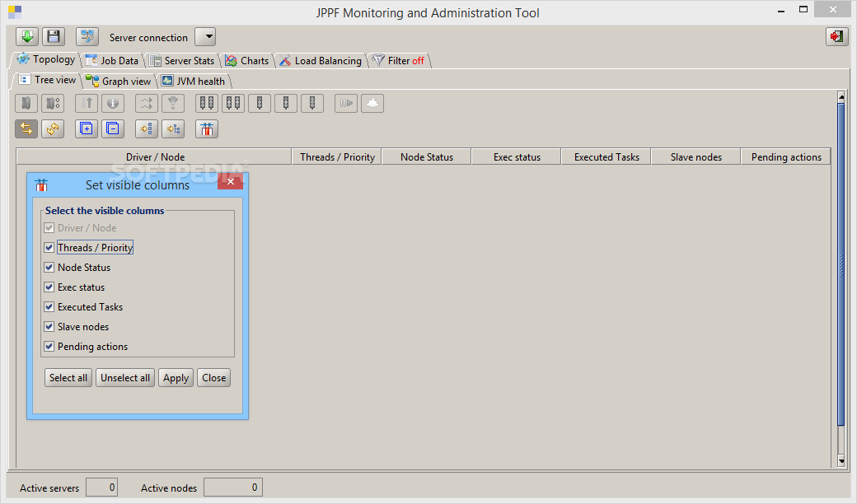Select the Tree view sub-tab
This screenshot has height=504, width=857.
(48, 80)
